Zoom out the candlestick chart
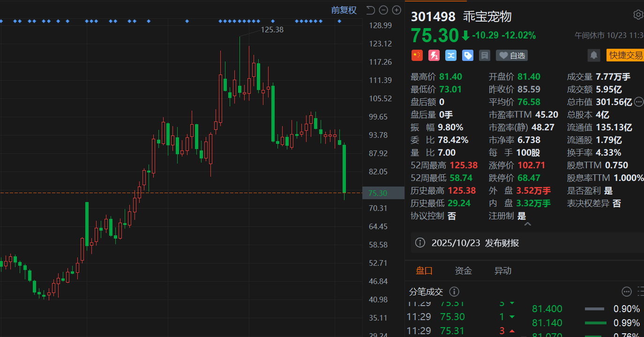The width and height of the screenshot is (644, 337). tap(383, 10)
